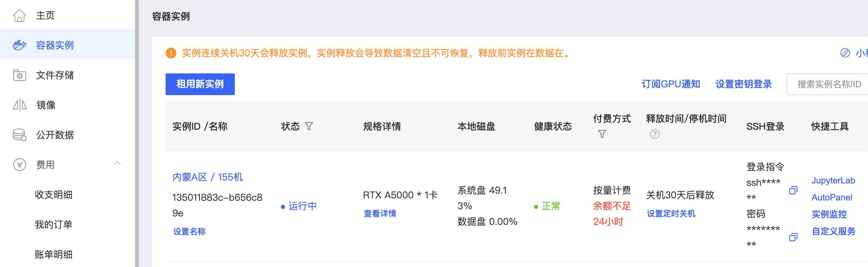
Task: Click instance ID 135011883c-b656c89e
Action: point(217,205)
